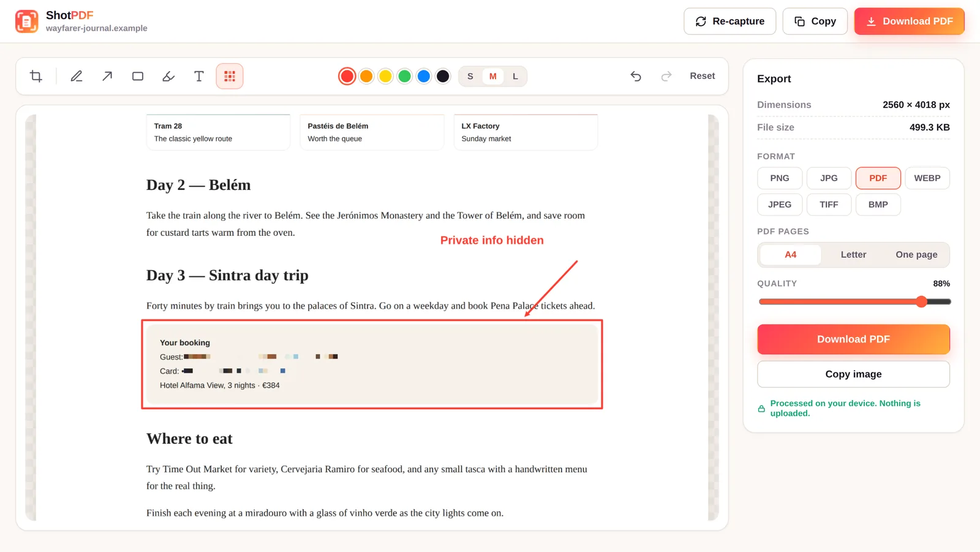The width and height of the screenshot is (980, 552).
Task: Select the Pixelate blur tool
Action: pyautogui.click(x=230, y=76)
